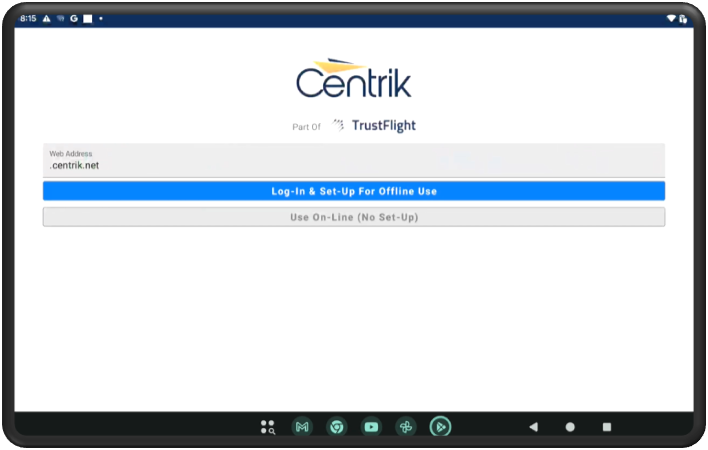Choose Use On-Line (No Set-Up)
708x450 pixels.
pos(354,217)
